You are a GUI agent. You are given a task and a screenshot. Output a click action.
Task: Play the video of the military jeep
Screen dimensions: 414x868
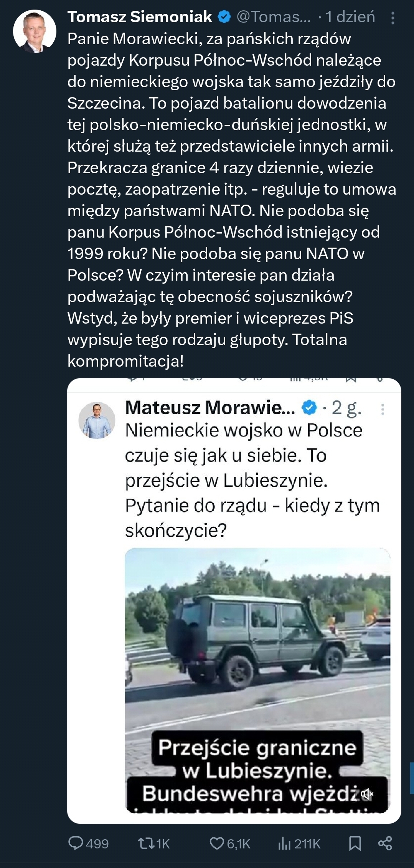(257, 653)
